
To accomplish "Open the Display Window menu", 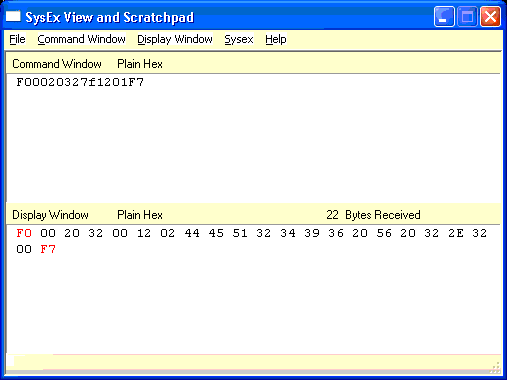I will (x=175, y=39).
